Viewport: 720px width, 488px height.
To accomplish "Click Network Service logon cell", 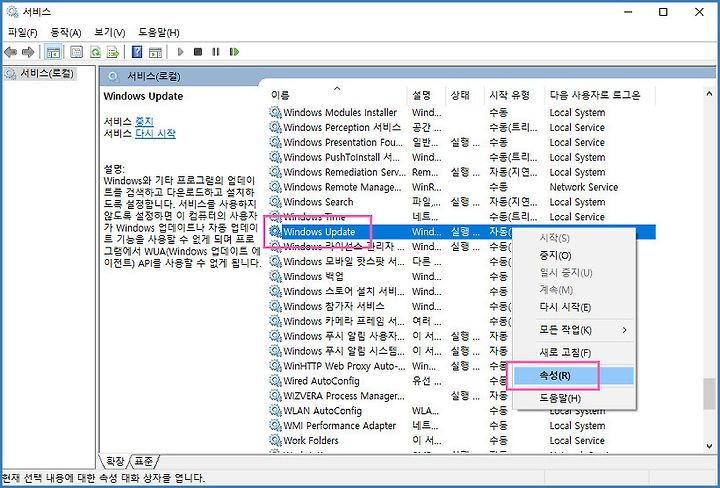I will (583, 187).
